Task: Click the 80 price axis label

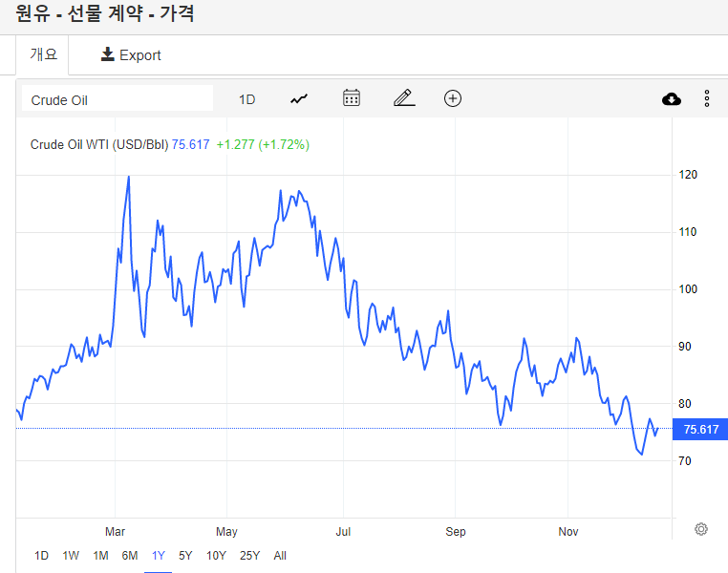Action: tap(685, 404)
